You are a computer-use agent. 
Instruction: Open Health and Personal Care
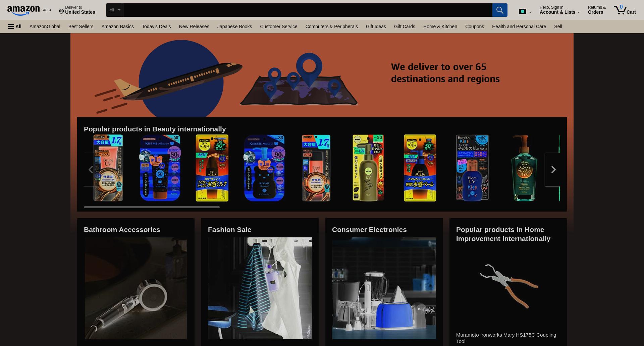(519, 26)
